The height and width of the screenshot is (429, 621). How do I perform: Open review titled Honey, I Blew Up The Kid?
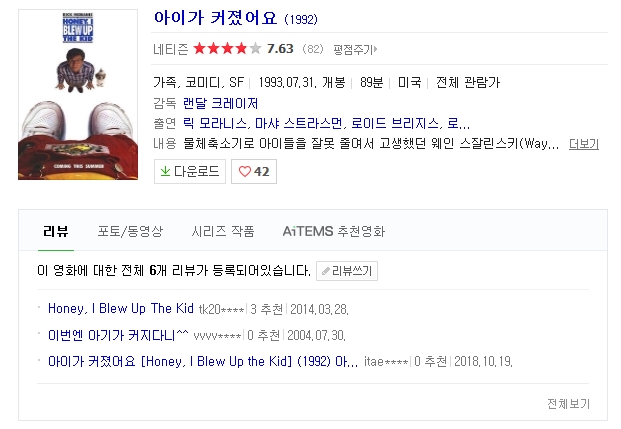[x=121, y=309]
